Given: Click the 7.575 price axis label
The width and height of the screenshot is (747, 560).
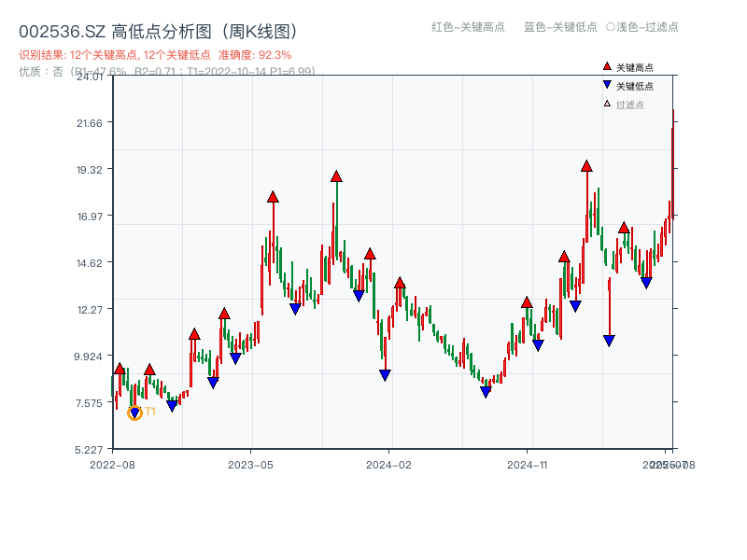Looking at the screenshot, I should click(x=89, y=403).
